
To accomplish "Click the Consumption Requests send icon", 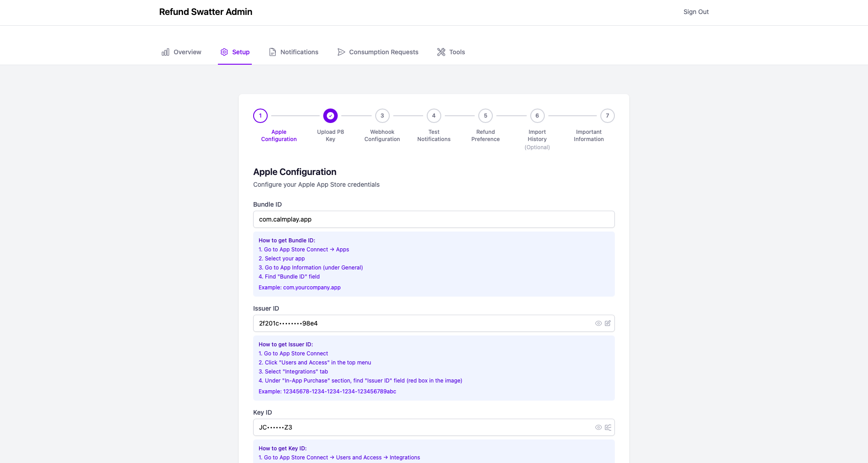I will [x=341, y=52].
